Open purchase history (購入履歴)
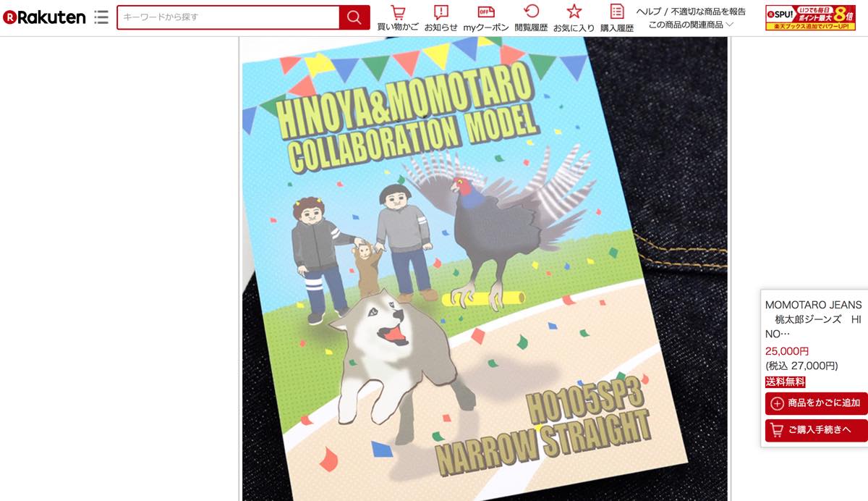 pyautogui.click(x=617, y=19)
